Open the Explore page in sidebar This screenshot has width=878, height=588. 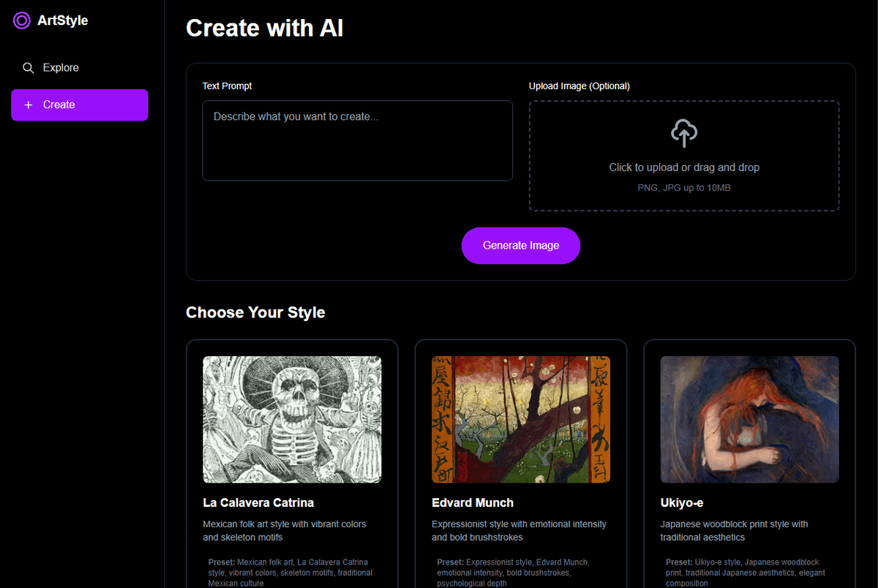tap(61, 68)
